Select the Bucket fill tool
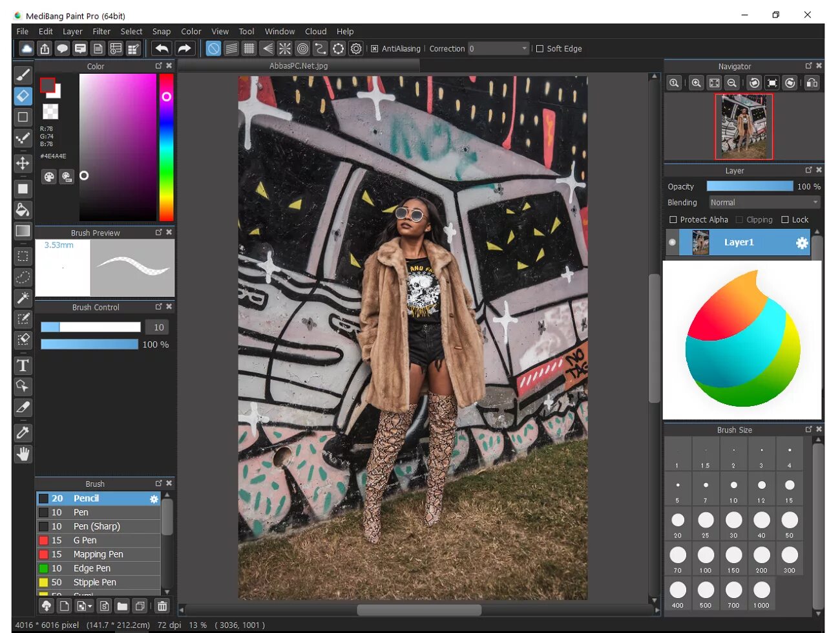Viewport: 840px width, 633px height. [23, 209]
